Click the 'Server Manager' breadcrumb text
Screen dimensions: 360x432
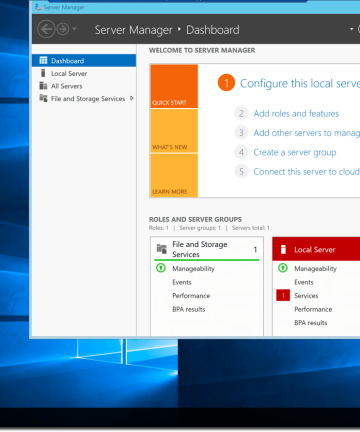tap(134, 30)
